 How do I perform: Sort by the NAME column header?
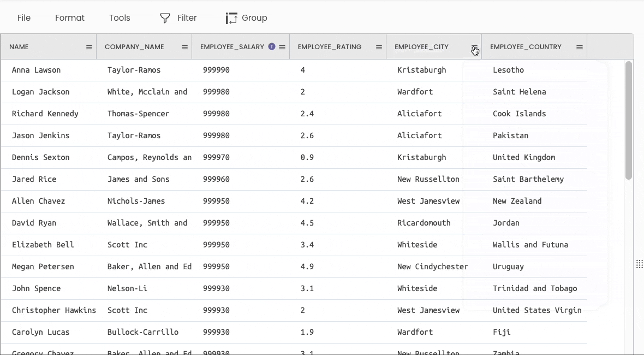pos(19,47)
